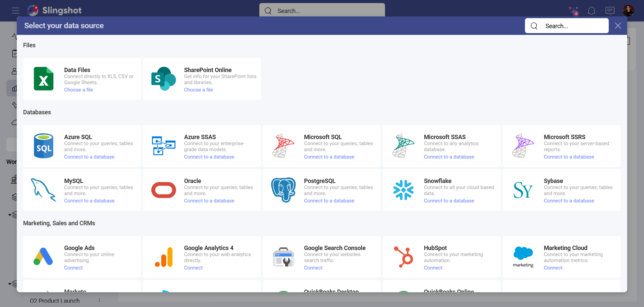Click Connect to a database under Azure SSAS
The height and width of the screenshot is (307, 644).
[x=209, y=157]
